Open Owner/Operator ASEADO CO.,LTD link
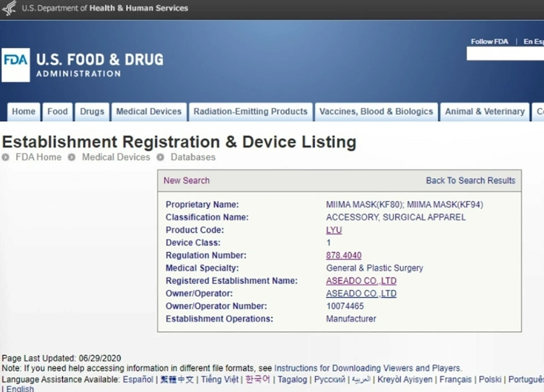This screenshot has height=392, width=544. [x=361, y=293]
